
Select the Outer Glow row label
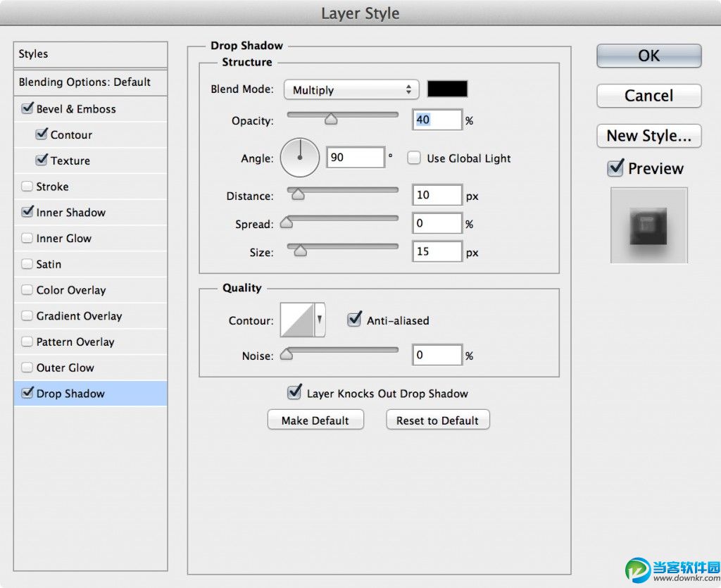click(x=65, y=368)
